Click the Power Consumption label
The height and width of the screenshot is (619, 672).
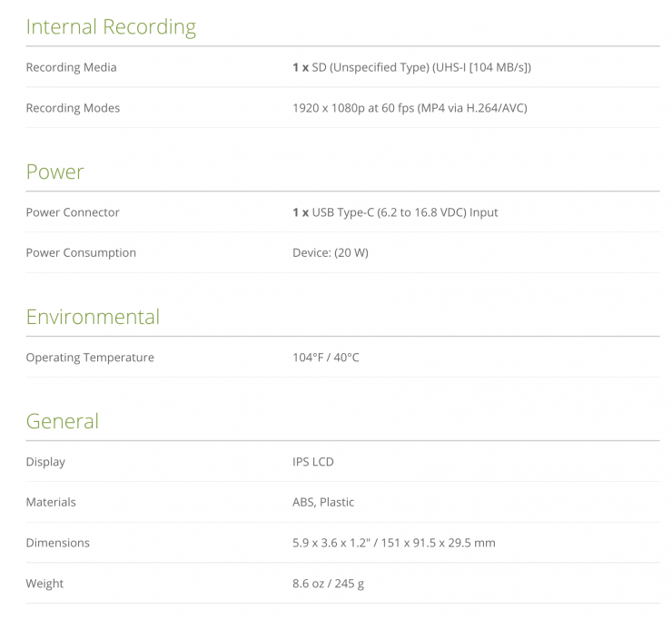pyautogui.click(x=81, y=253)
